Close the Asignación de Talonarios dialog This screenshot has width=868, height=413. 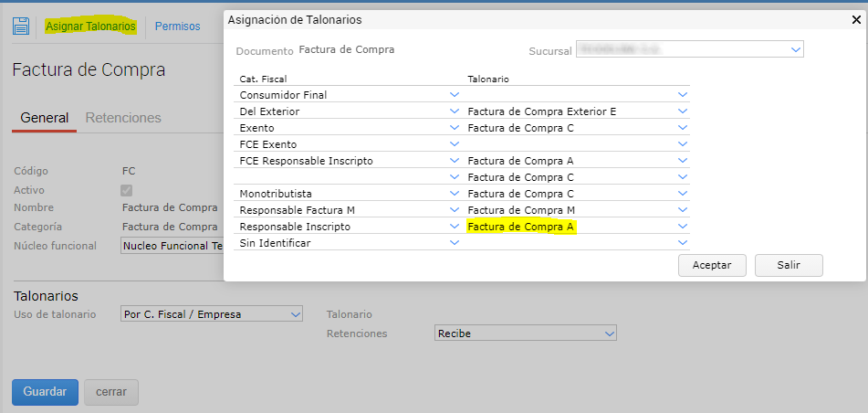pos(856,19)
